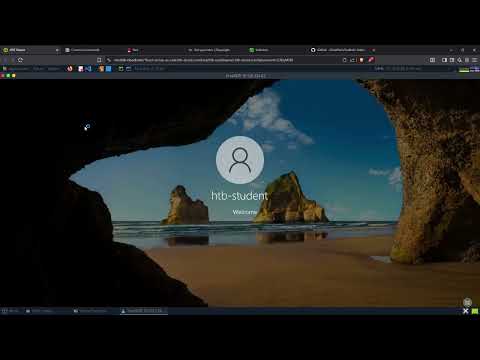The height and width of the screenshot is (360, 480).
Task: Click the VS Code icon in VM top panel
Action: pos(88,69)
